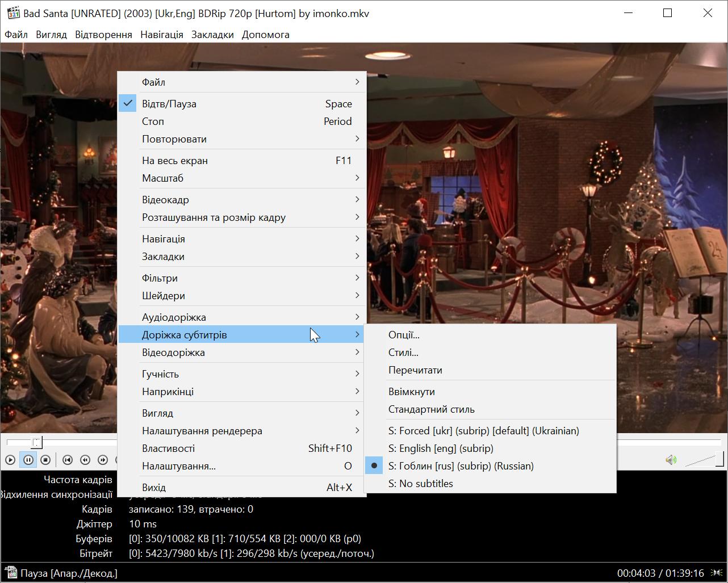The image size is (728, 583).
Task: Click the Буферів statistics value
Action: point(245,539)
